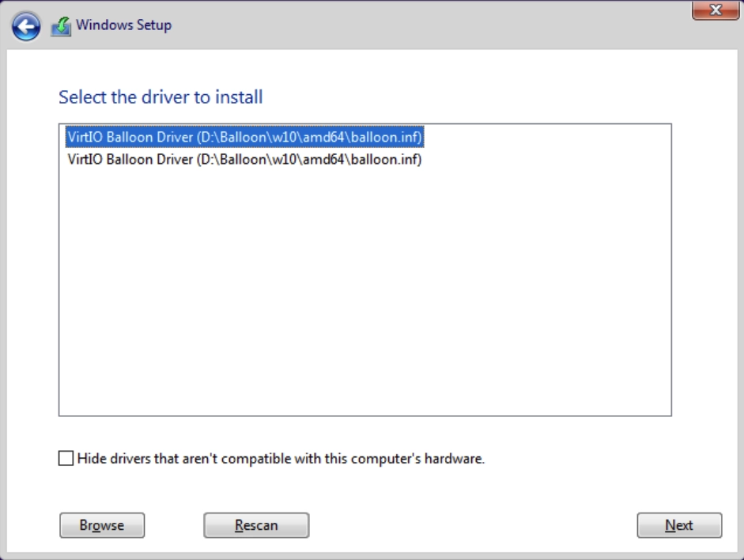Screen dimensions: 744x560
Task: Click the 'Select the driver to install' heading
Action: pos(161,97)
